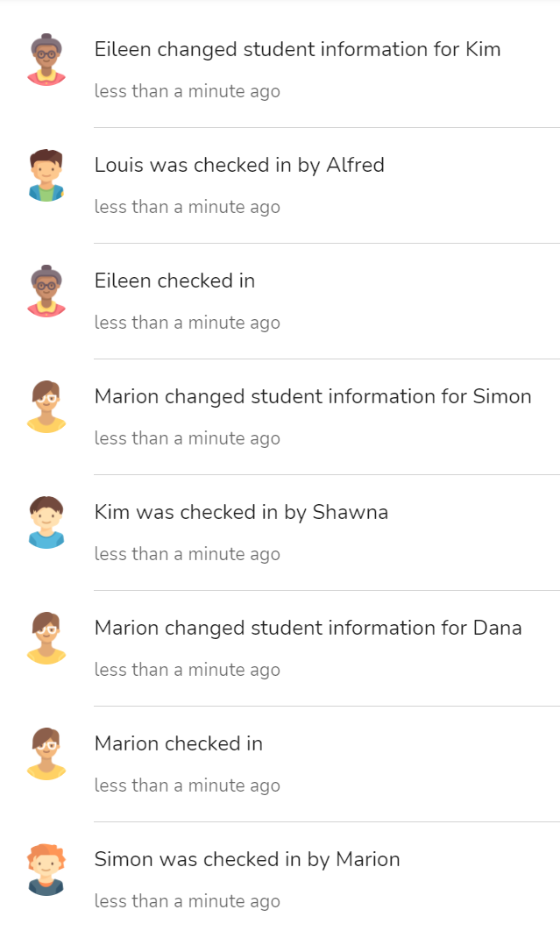This screenshot has width=560, height=931.
Task: Click 'Marion changed student information for Dana' entry
Action: [x=308, y=629]
